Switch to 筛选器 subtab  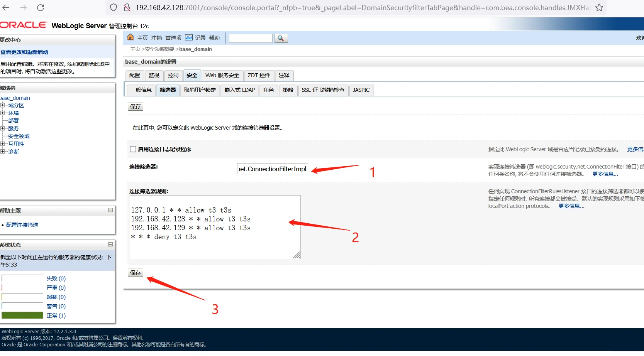point(168,90)
